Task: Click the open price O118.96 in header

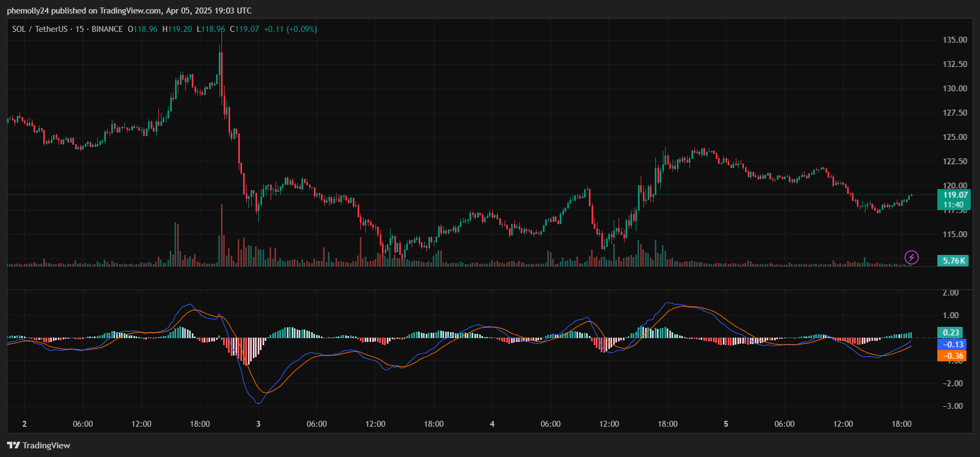Action: [x=143, y=29]
